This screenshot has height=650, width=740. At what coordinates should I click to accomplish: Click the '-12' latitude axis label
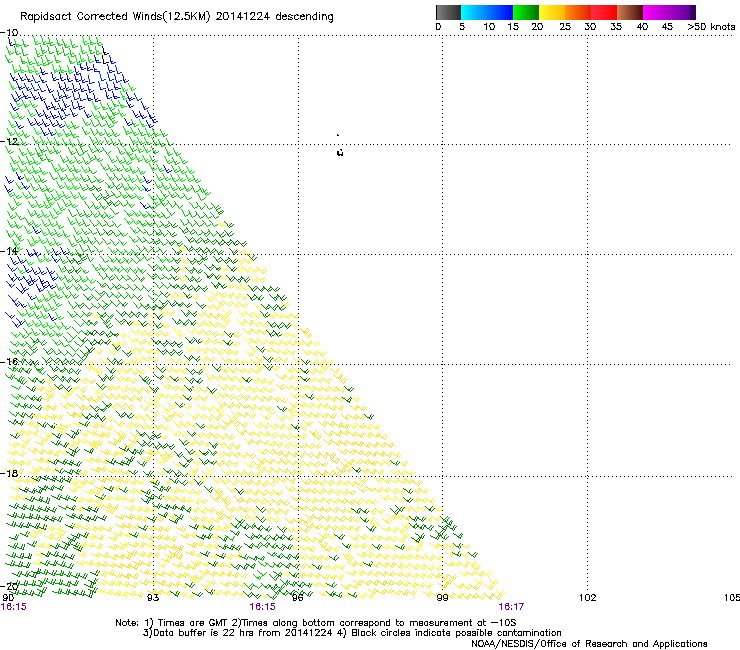point(9,142)
